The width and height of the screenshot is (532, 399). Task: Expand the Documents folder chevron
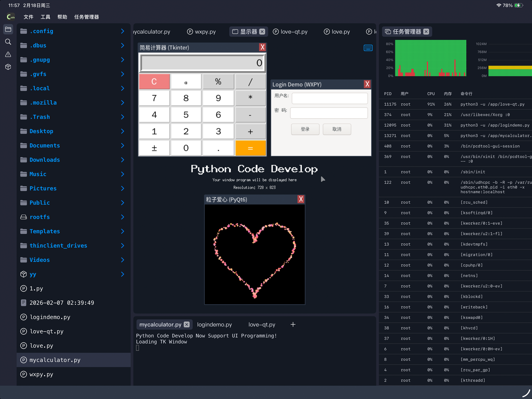click(123, 145)
